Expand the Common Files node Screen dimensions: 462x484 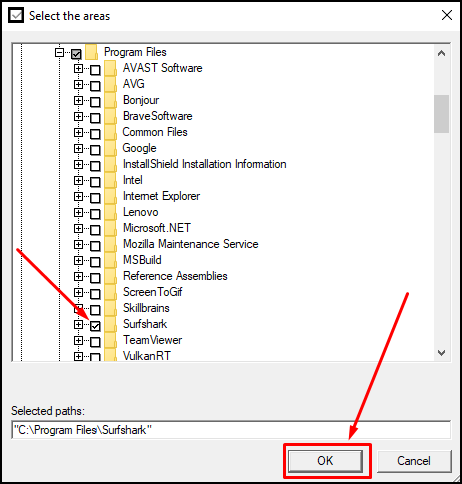point(78,132)
